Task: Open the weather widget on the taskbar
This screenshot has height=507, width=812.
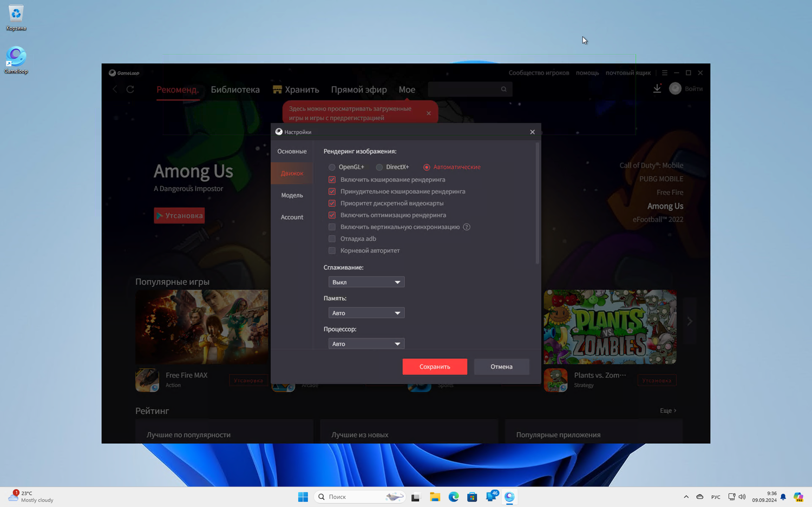Action: point(31,497)
